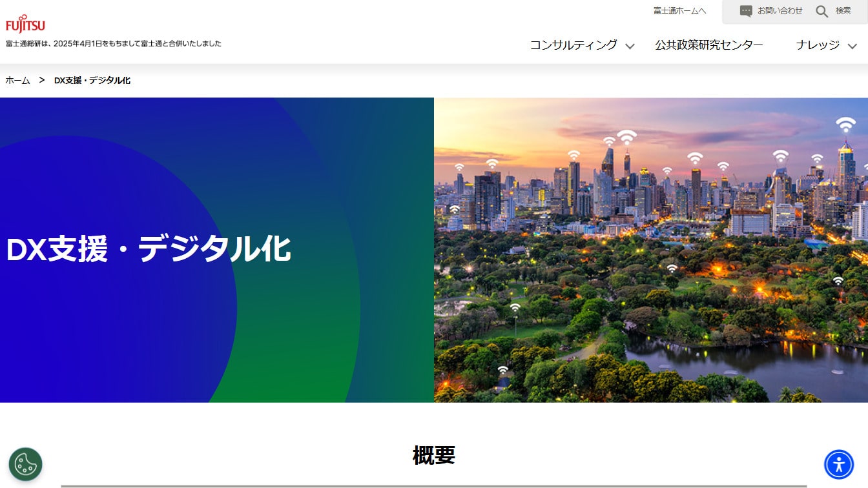Image resolution: width=868 pixels, height=488 pixels.
Task: Click the city skyline hero image
Action: (x=650, y=250)
